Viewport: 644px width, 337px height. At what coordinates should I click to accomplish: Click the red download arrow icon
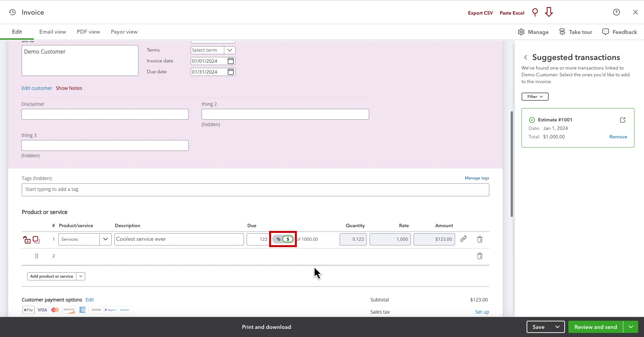pyautogui.click(x=549, y=12)
